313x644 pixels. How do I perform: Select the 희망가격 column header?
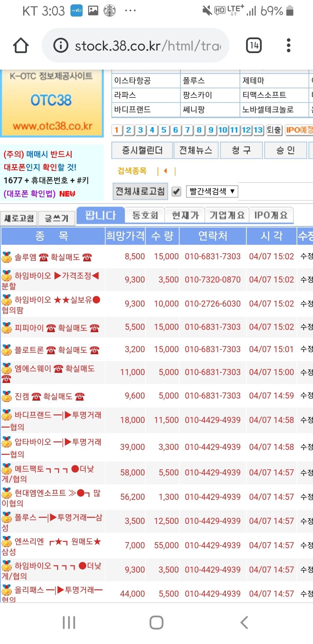pos(125,236)
